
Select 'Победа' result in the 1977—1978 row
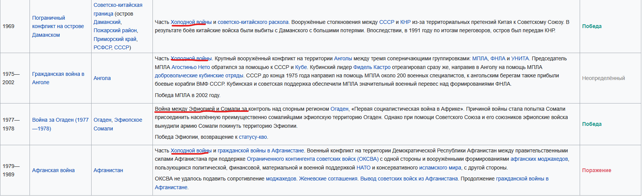click(592, 124)
